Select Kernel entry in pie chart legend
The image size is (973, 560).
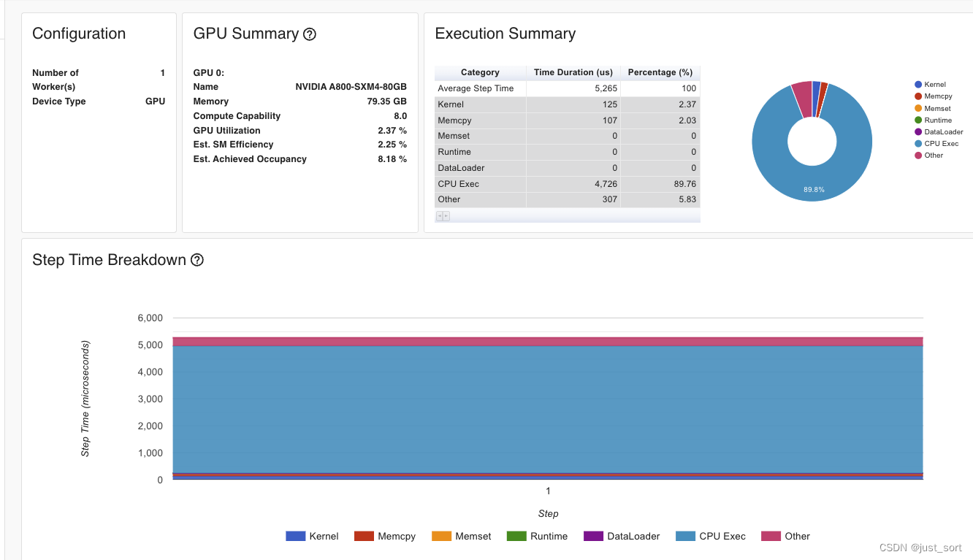click(930, 85)
